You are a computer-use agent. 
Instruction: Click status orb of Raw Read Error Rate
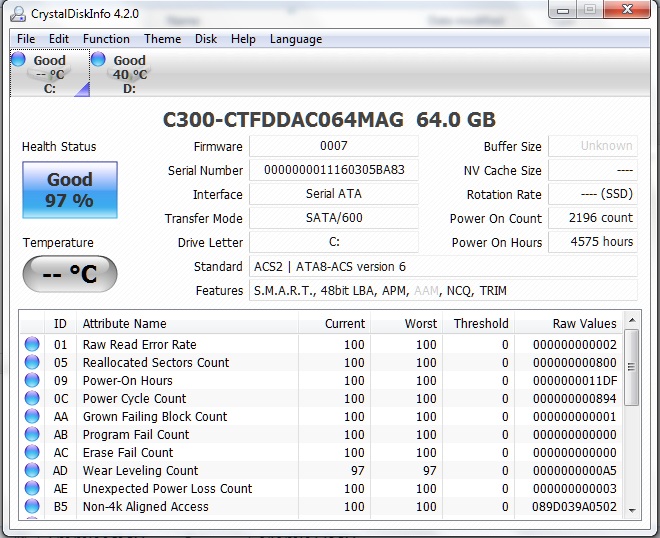click(x=32, y=344)
